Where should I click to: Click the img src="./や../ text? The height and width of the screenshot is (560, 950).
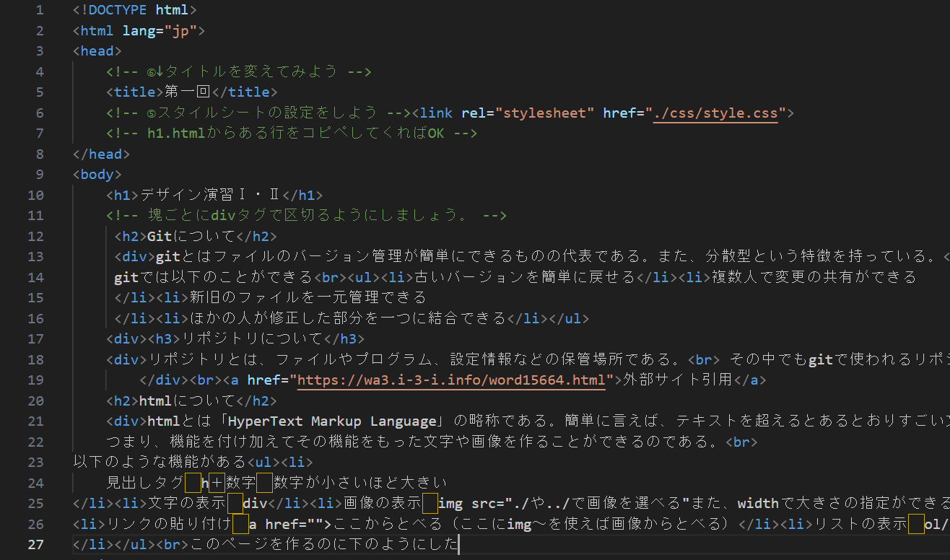coord(505,503)
